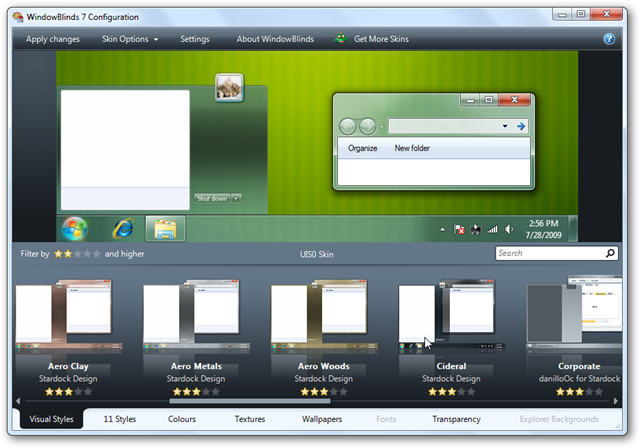Click the scroll left arrow under skins

coord(17,401)
